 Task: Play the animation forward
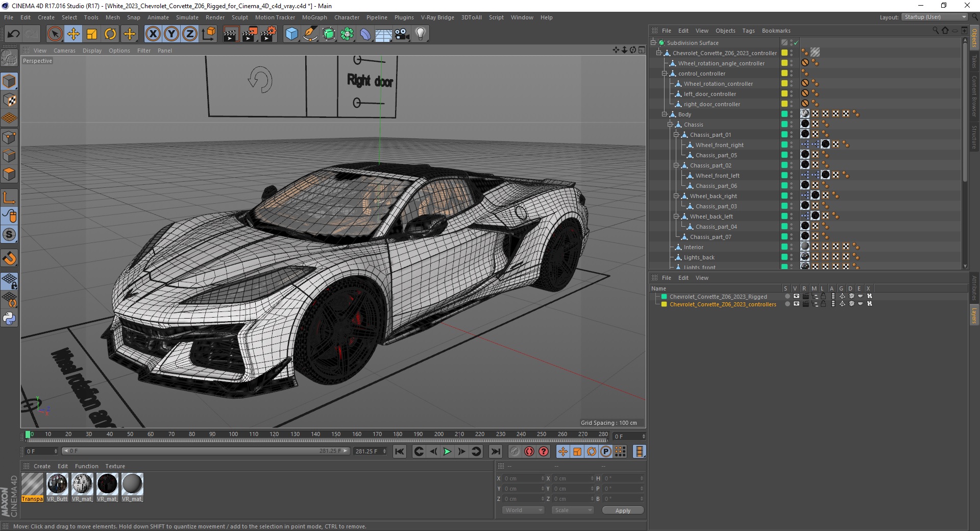(447, 451)
